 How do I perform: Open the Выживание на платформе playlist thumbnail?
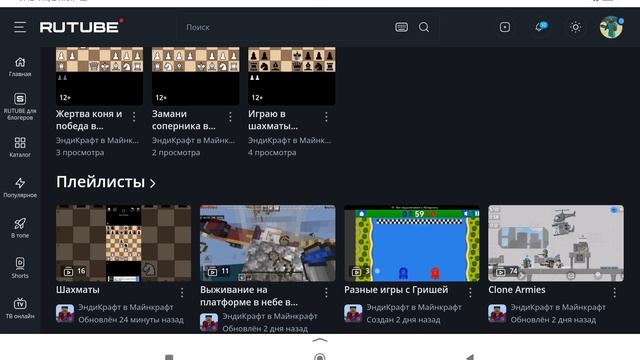point(268,243)
